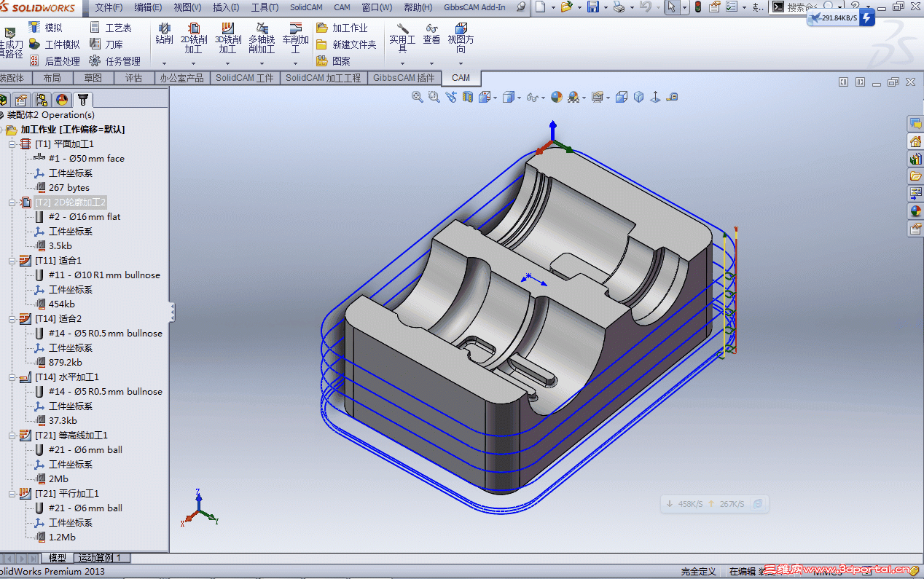
Task: Select the 车削加工 turning tool
Action: 296,39
